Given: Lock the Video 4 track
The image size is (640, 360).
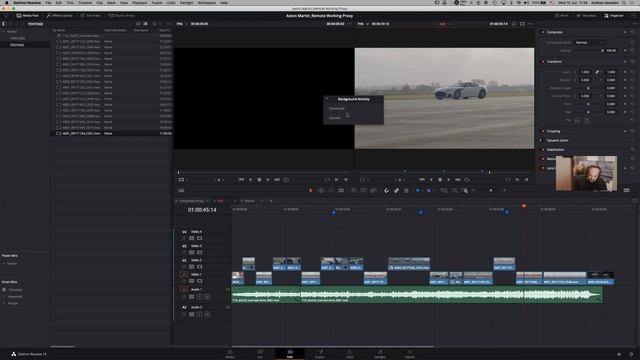Looking at the screenshot, I should (x=184, y=238).
